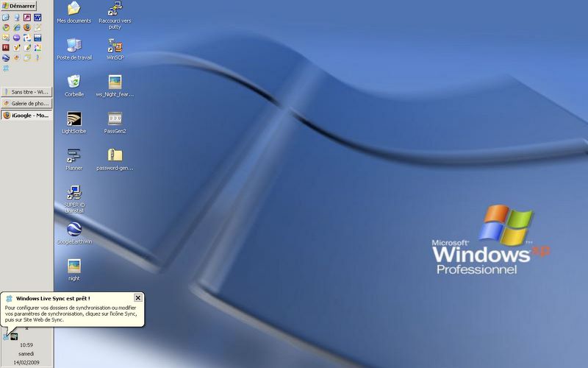Click 'samedi' day label in the tray
Screen dimensions: 588x368
[26, 354]
